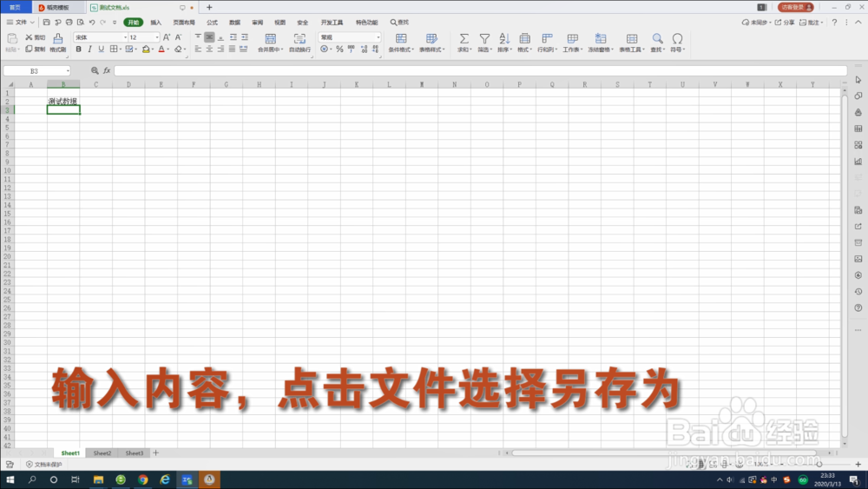Switch to the Sheet2 worksheet tab
This screenshot has width=868, height=489.
(102, 453)
